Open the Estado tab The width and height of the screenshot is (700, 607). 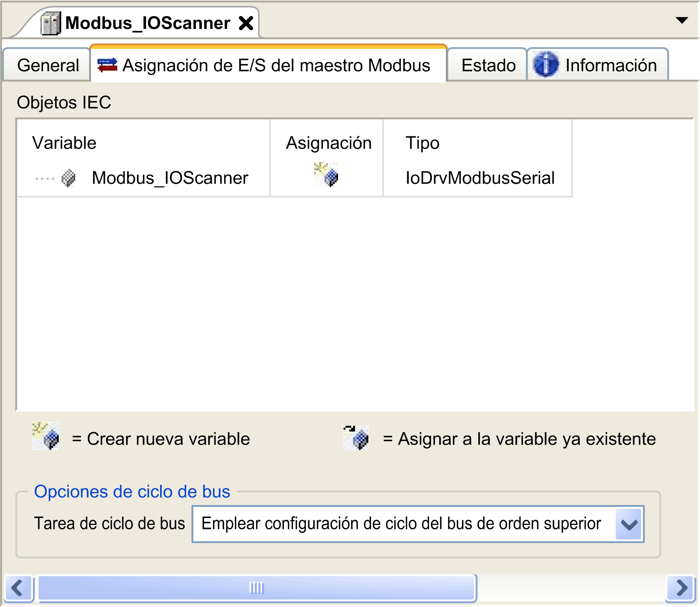coord(488,66)
